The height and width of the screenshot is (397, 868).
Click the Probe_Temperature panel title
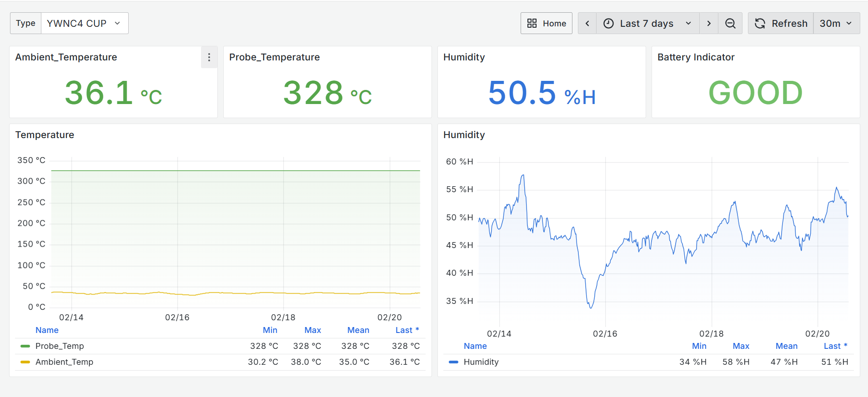click(274, 57)
